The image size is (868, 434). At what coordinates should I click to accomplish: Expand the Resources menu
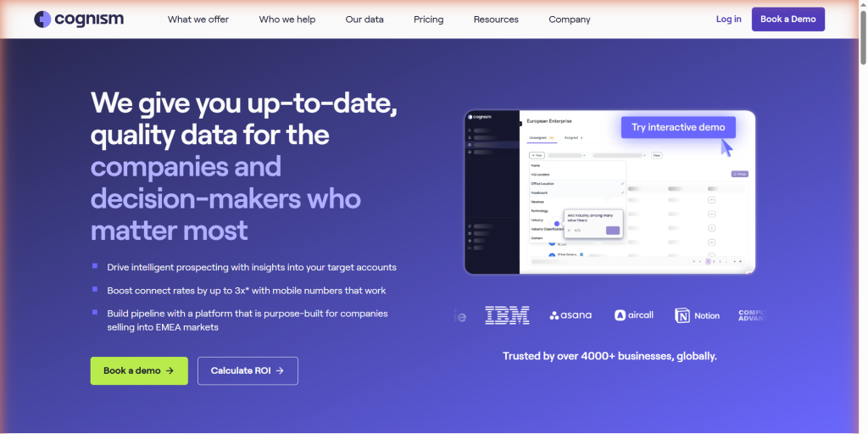(x=496, y=19)
